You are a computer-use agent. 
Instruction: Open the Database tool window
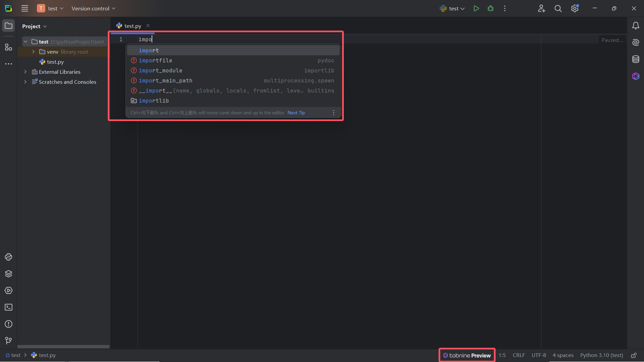point(636,59)
